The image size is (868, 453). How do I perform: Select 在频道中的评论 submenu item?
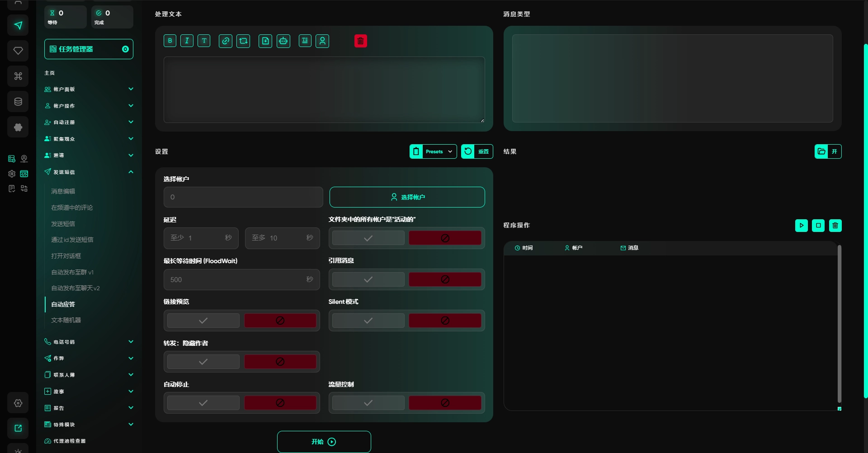pos(72,208)
